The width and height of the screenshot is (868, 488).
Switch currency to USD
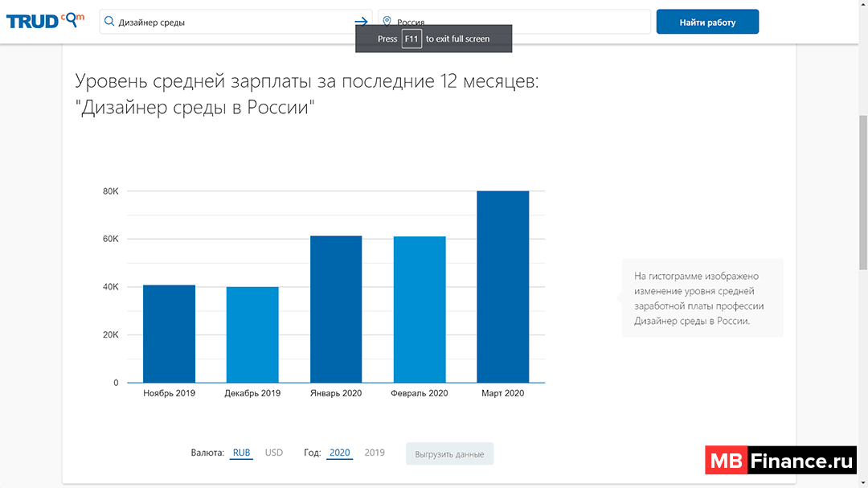(273, 453)
